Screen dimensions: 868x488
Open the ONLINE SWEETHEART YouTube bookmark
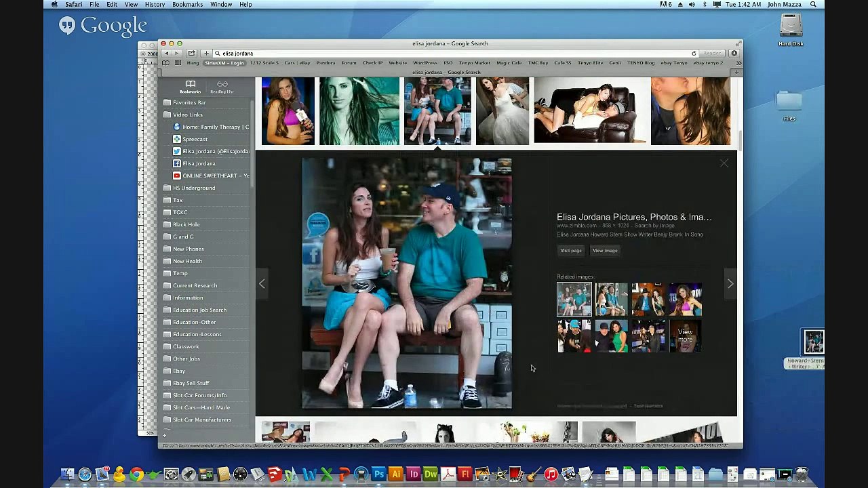tap(211, 176)
